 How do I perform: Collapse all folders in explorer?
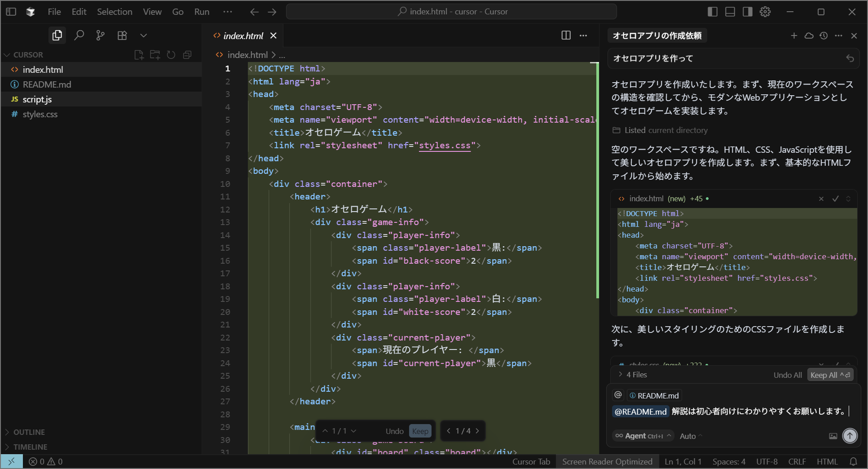(187, 55)
